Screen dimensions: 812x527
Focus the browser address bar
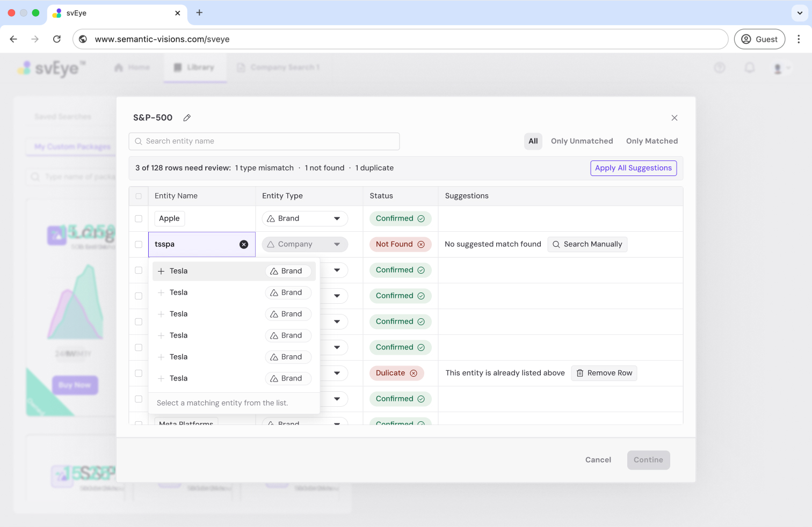tap(401, 39)
